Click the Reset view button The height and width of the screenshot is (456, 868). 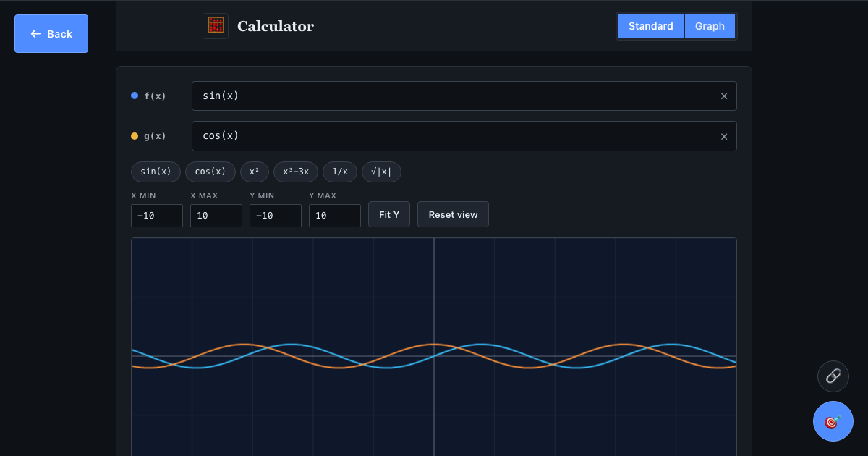coord(453,214)
